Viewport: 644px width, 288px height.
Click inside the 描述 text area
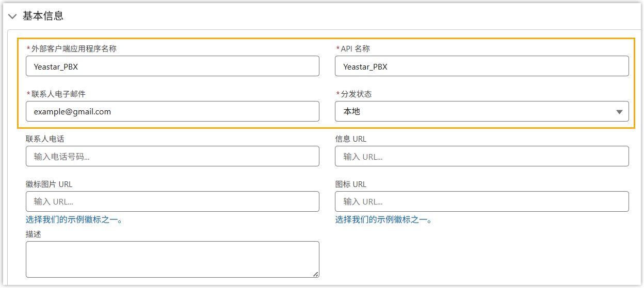pyautogui.click(x=172, y=259)
